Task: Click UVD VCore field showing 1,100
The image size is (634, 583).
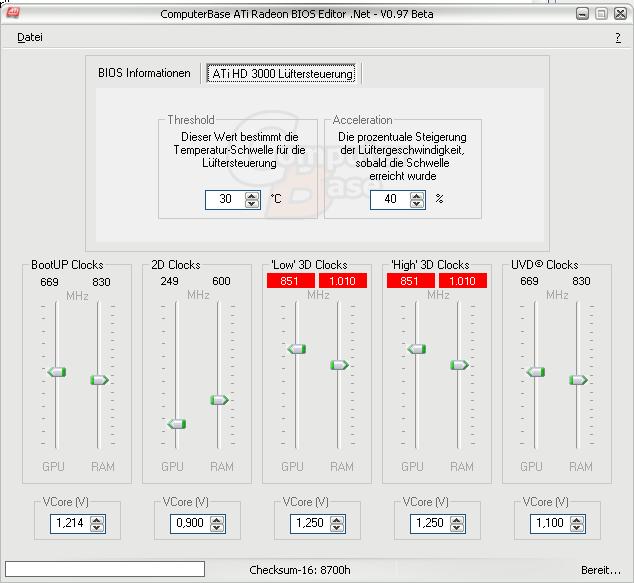Action: point(550,524)
